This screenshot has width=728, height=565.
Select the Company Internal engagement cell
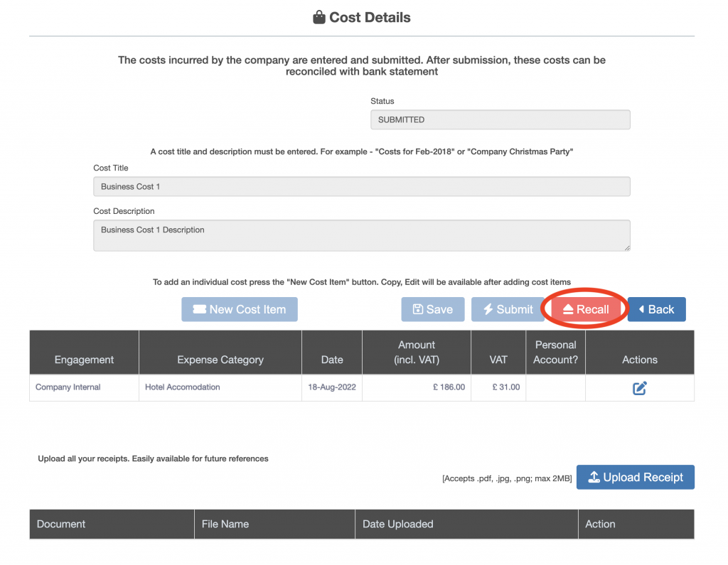pos(68,387)
